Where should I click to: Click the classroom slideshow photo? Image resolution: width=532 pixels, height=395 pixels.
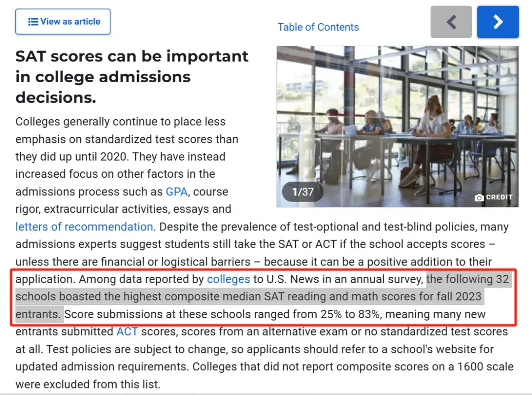click(x=398, y=127)
